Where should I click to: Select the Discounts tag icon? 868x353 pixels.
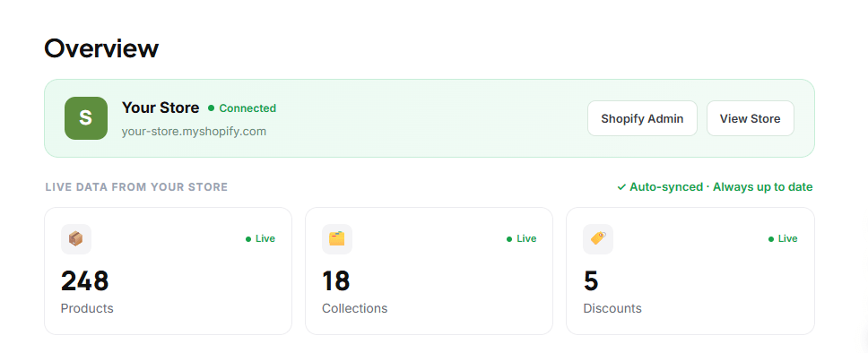click(x=598, y=239)
